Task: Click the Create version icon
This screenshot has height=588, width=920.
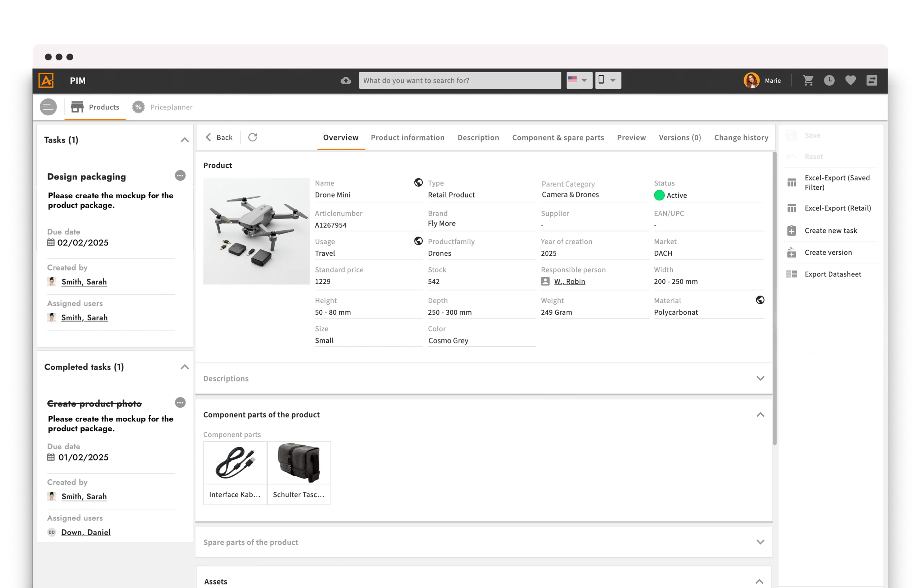Action: [x=792, y=253]
